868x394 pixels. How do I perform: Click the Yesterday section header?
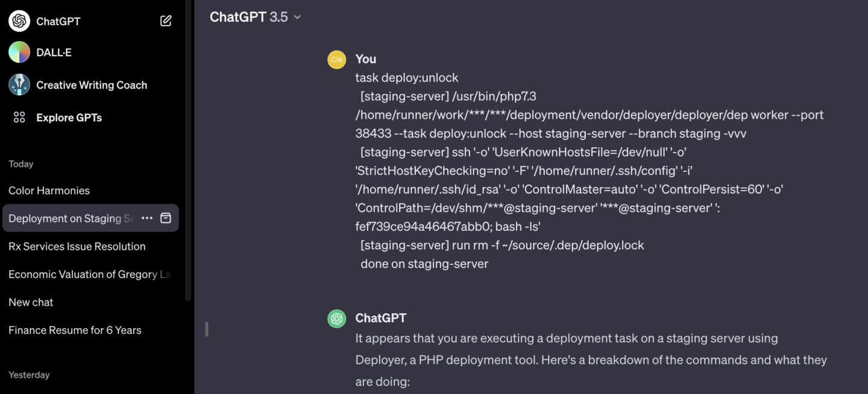29,375
